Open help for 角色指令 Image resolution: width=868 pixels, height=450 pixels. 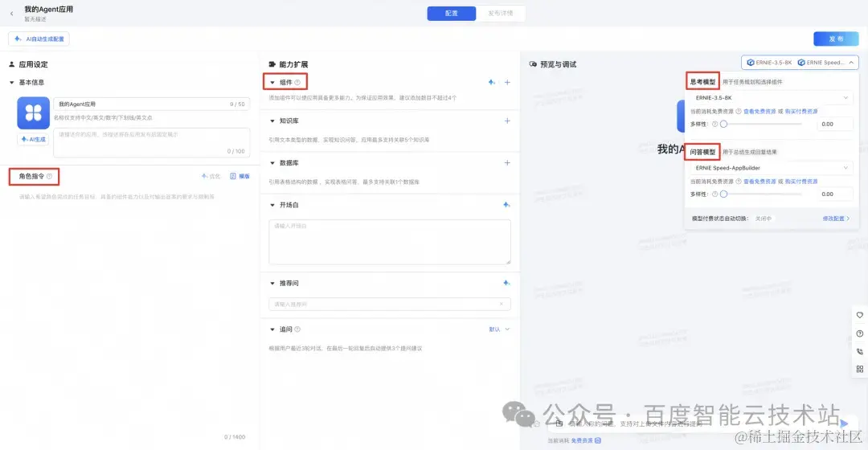point(49,176)
